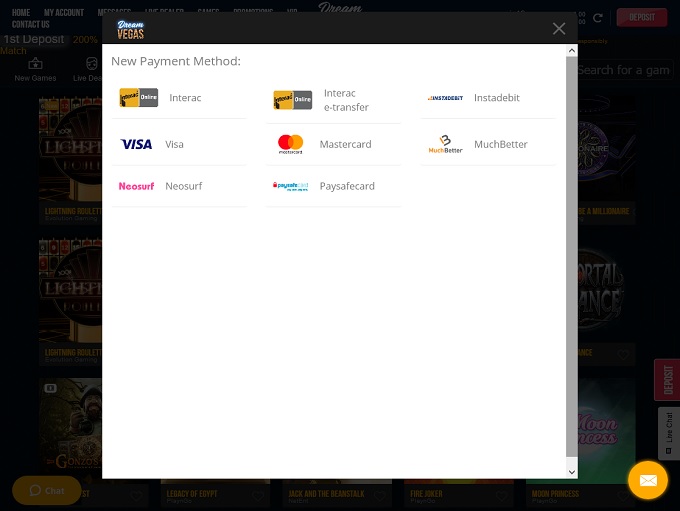
Task: Open the side Deposit tab on right edge
Action: 666,381
